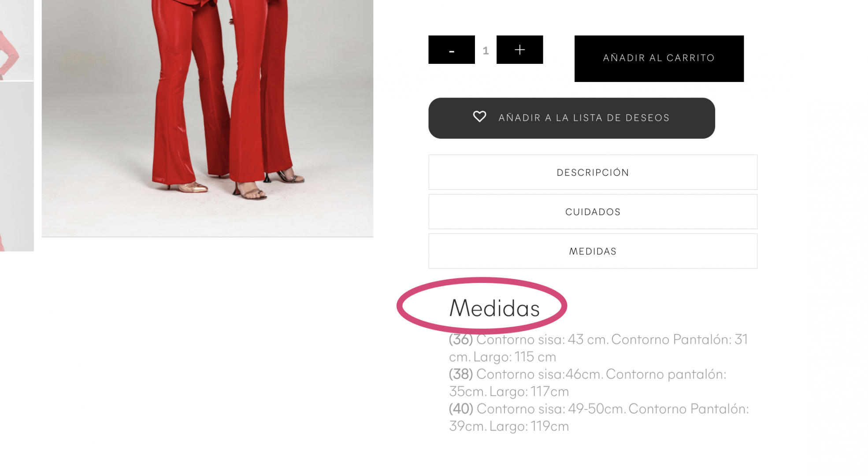Click the size (38) measurements label

coord(461,374)
